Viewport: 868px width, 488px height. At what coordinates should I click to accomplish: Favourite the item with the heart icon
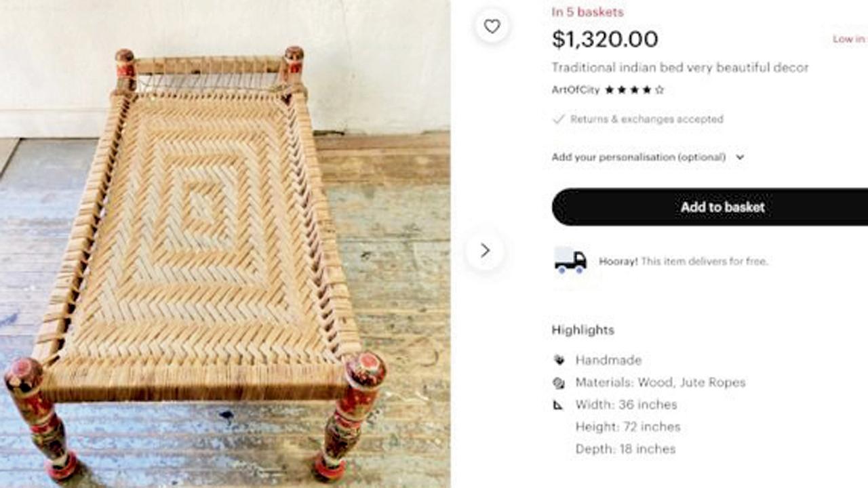492,26
